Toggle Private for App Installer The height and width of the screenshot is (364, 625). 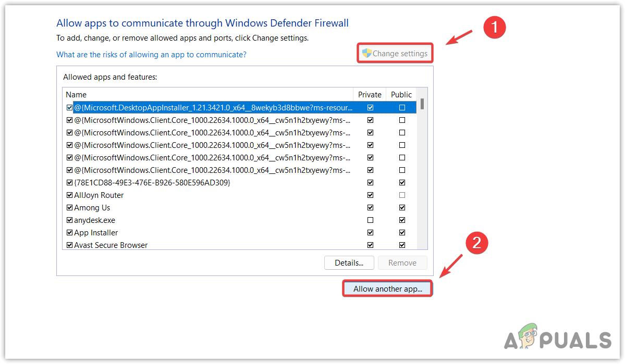(370, 233)
